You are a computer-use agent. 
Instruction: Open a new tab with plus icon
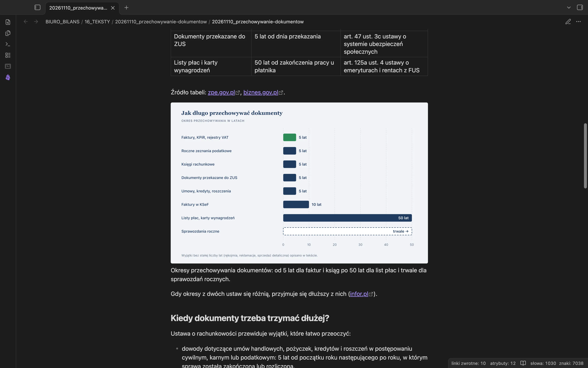pos(126,8)
